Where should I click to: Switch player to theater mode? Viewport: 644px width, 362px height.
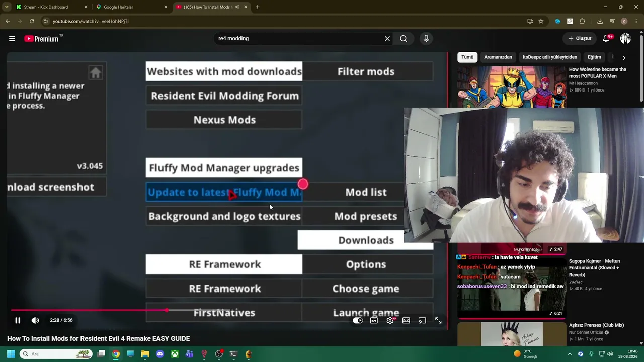click(406, 320)
